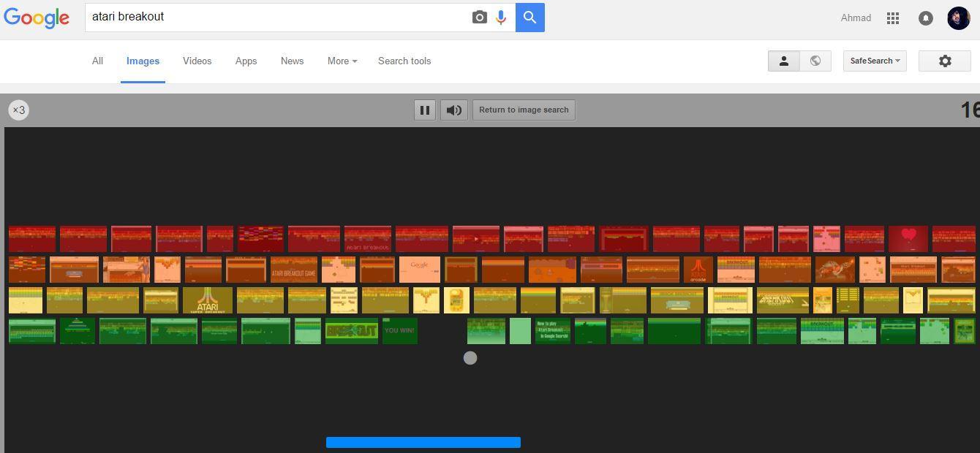This screenshot has height=453, width=980.
Task: Click the ×3 lives indicator
Action: pos(19,110)
